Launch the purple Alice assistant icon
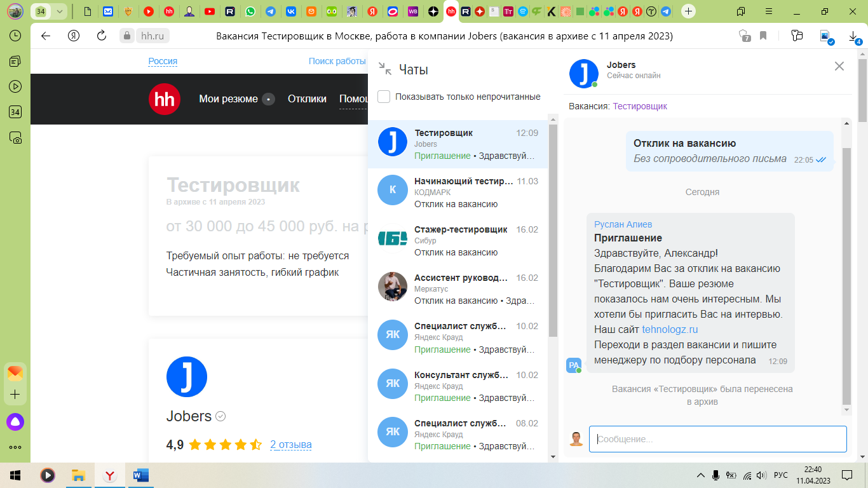Screen dimensions: 868x488 click(x=15, y=421)
